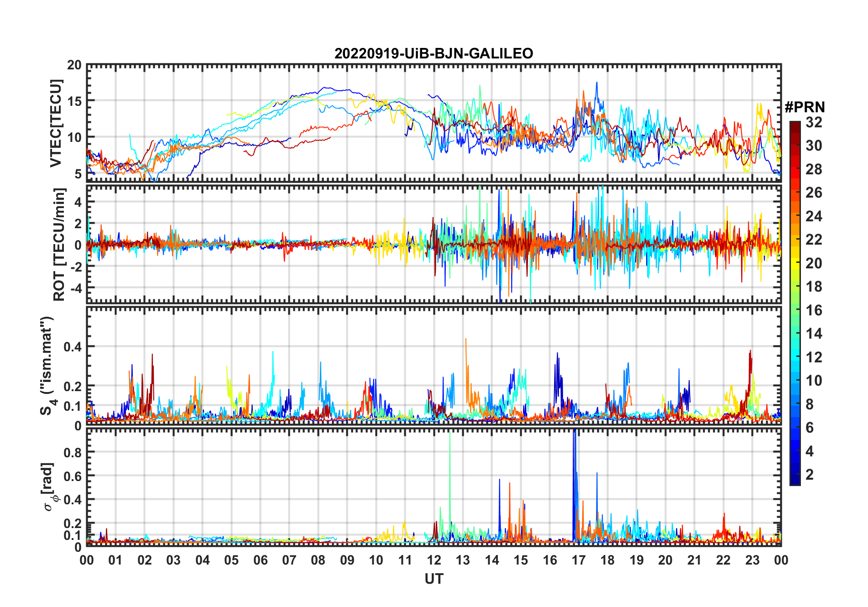Image resolution: width=868 pixels, height=607 pixels.
Task: Click the plot title 20220919-UiB-BJN-GALILEO
Action: pyautogui.click(x=434, y=54)
